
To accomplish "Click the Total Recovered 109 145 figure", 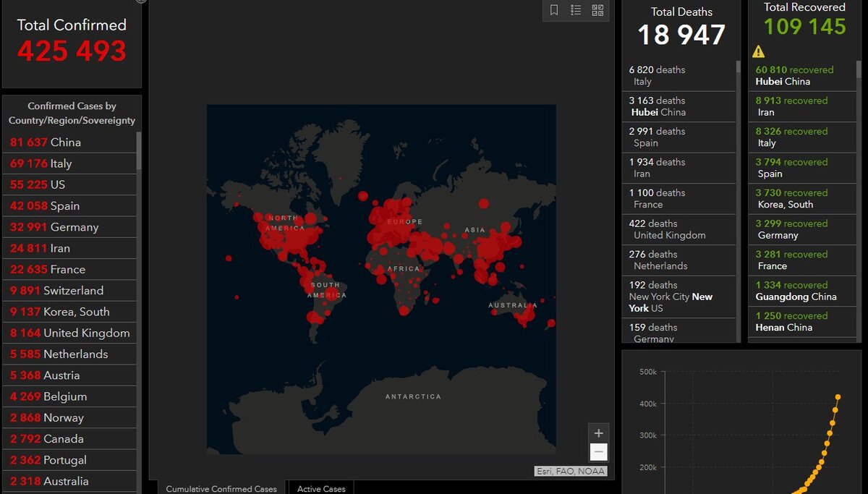I will tap(804, 27).
